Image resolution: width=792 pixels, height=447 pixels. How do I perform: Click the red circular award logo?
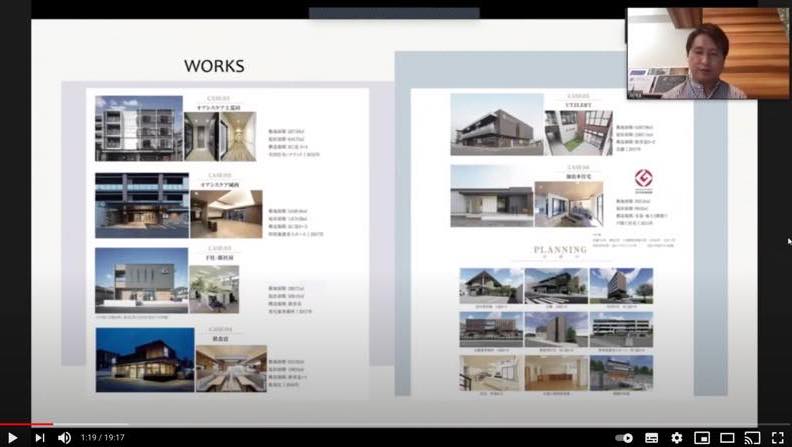pos(643,180)
